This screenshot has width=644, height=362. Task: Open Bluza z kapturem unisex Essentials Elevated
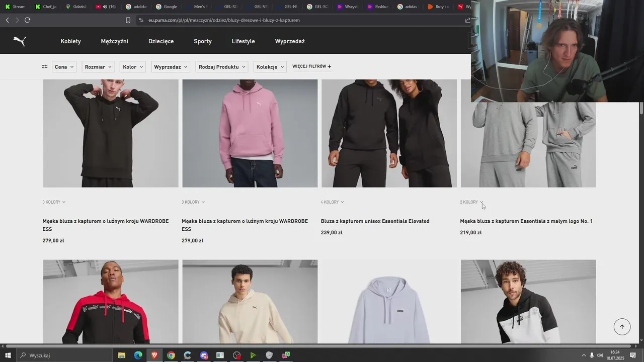tap(375, 221)
